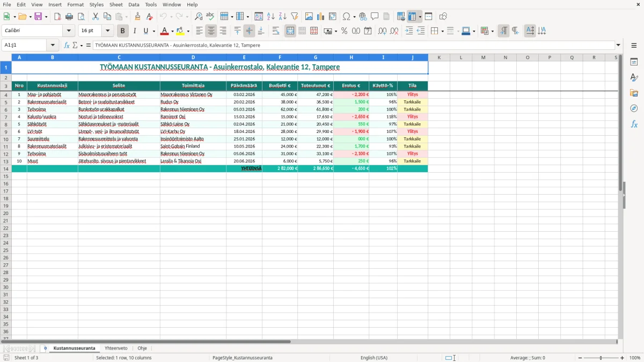
Task: Toggle Center Horizontally alignment
Action: (x=211, y=31)
